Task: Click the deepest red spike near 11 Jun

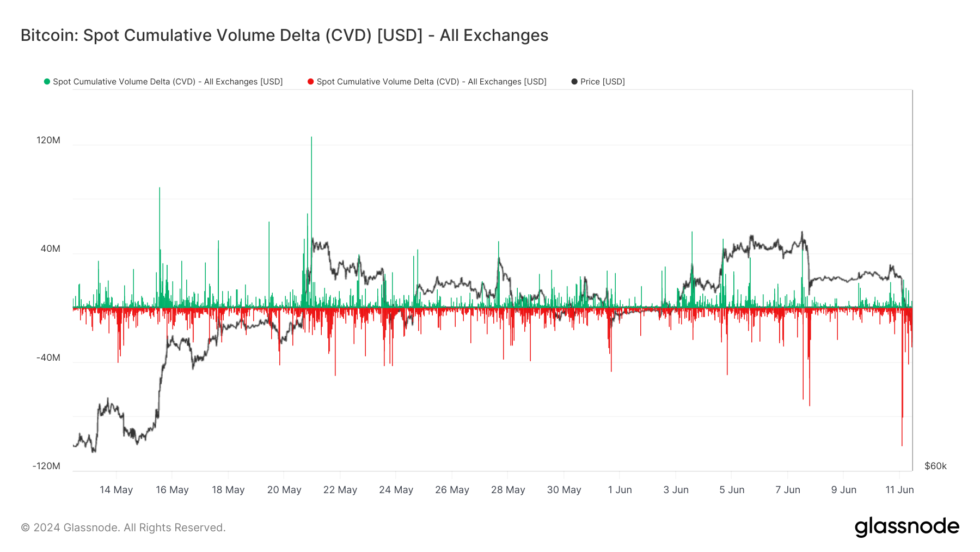Action: 902,441
